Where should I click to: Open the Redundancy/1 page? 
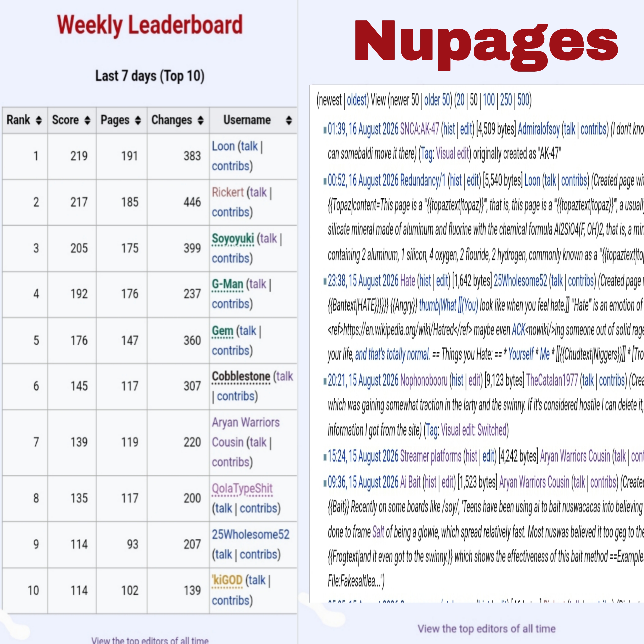pyautogui.click(x=423, y=180)
